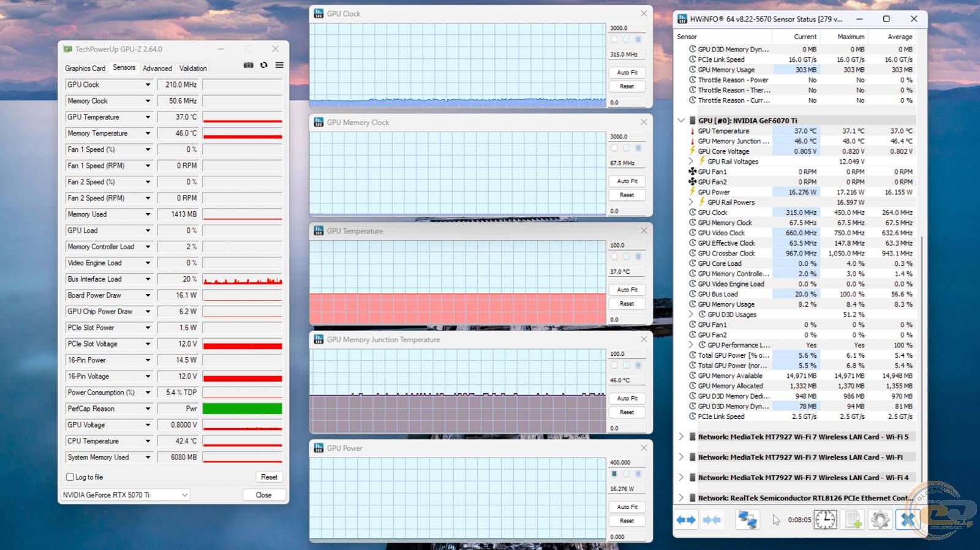Click the GPU Temperature graph window icon
The height and width of the screenshot is (550, 980).
coord(318,231)
